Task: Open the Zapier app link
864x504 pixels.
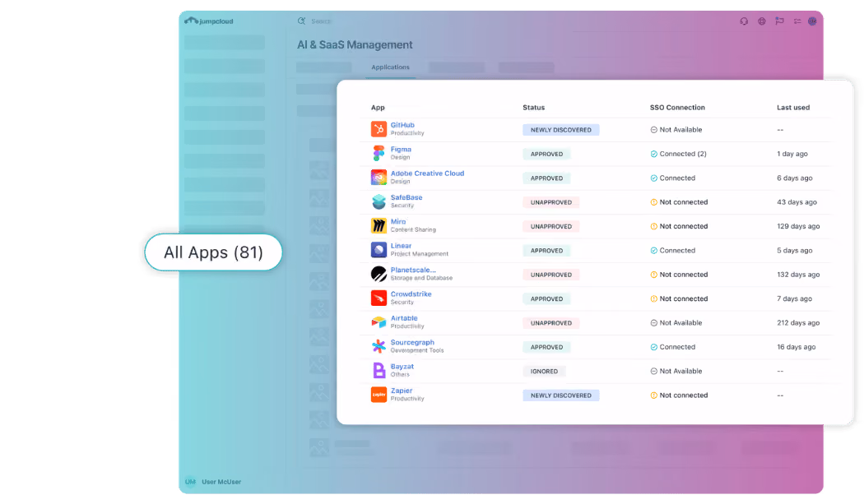Action: [402, 391]
